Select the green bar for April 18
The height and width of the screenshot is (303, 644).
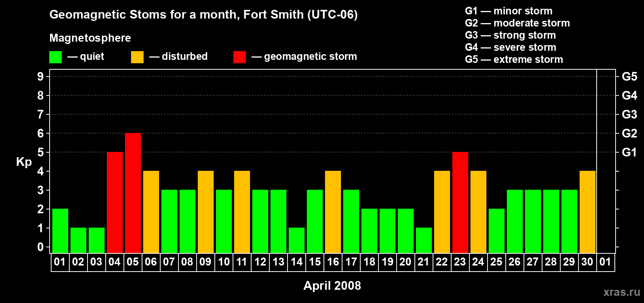pyautogui.click(x=369, y=231)
